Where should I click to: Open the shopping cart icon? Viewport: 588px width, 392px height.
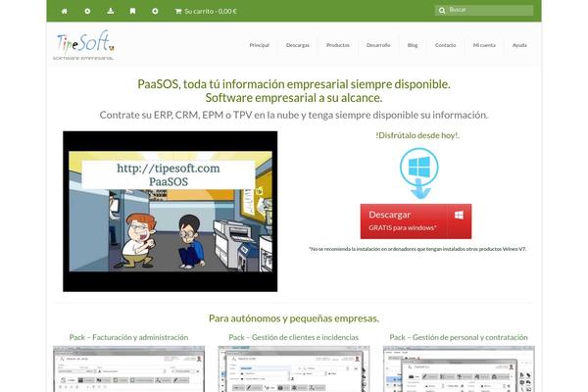point(178,11)
